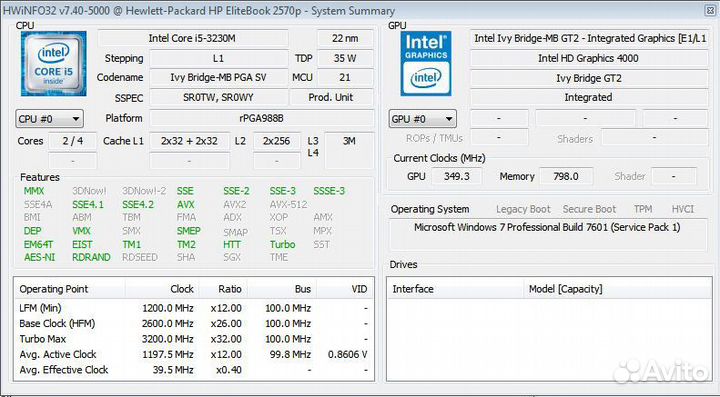The width and height of the screenshot is (720, 397).
Task: Click the SSPEC value SR0TW, SR0WY
Action: point(219,97)
